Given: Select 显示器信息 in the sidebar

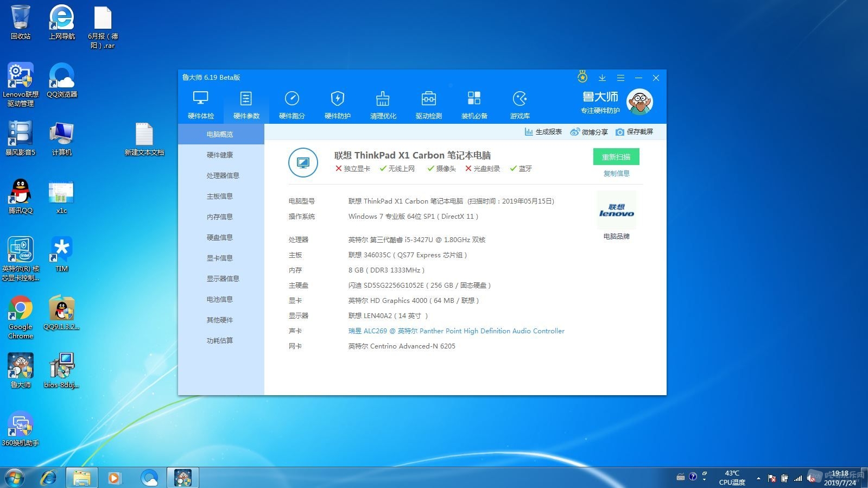Looking at the screenshot, I should [221, 278].
